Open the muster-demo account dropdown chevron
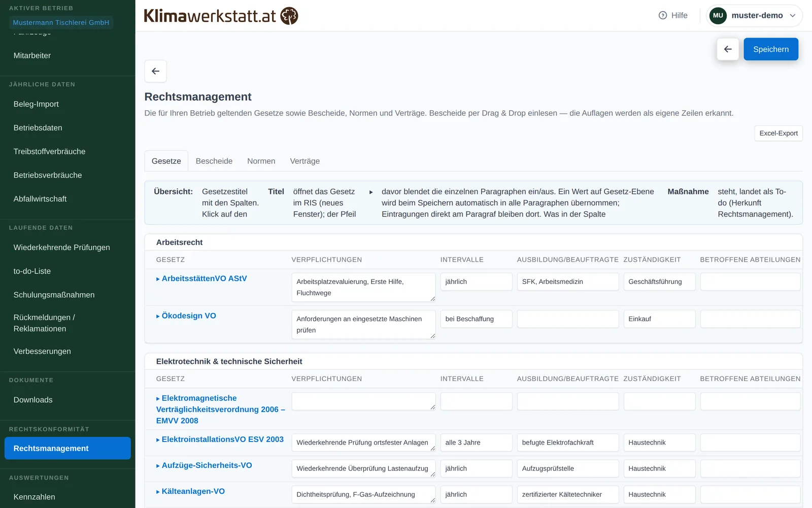 792,16
